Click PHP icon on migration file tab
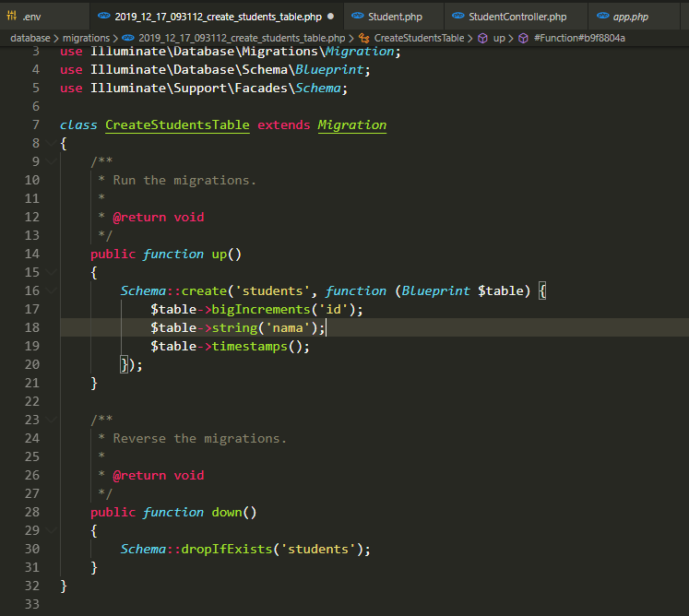The image size is (689, 616). click(x=104, y=16)
